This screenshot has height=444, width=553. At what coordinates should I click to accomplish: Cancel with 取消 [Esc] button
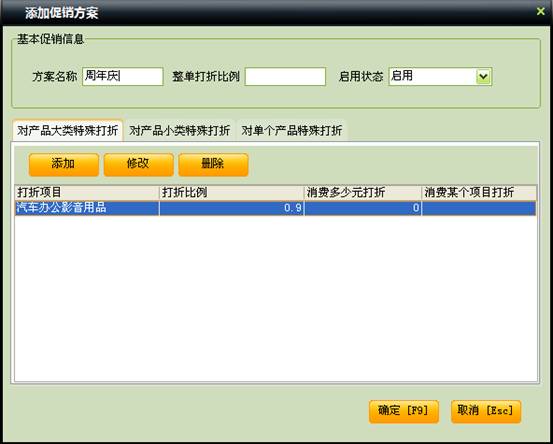click(486, 411)
